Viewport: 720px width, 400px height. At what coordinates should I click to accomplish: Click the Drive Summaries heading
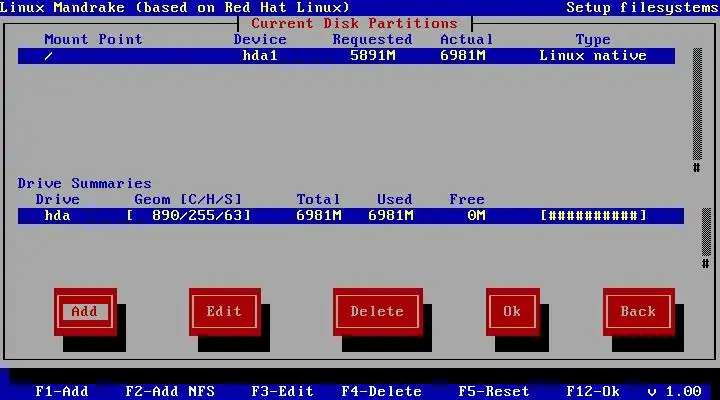pos(84,184)
